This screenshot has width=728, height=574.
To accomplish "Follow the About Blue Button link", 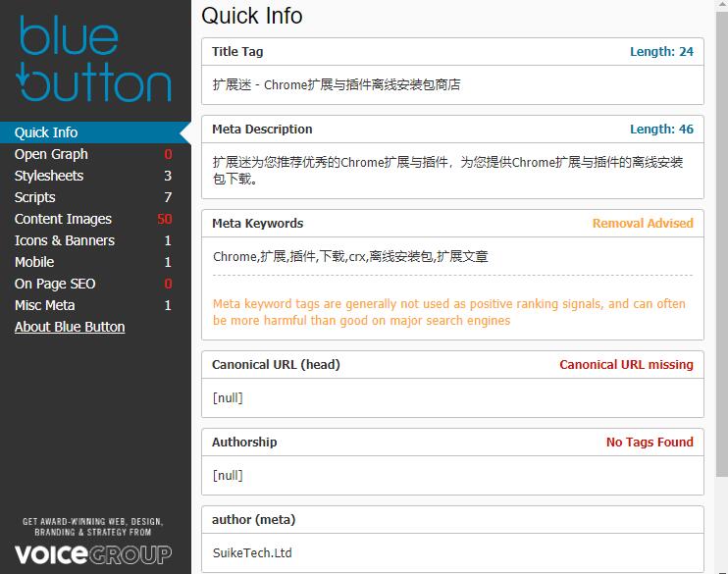I will tap(70, 327).
